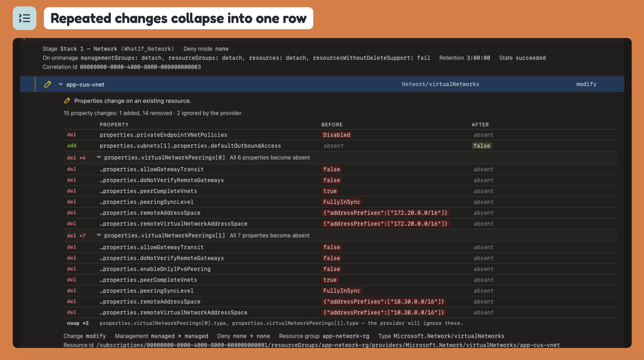Viewport: 644px width, 360px height.
Task: Click the Correlation id value
Action: (140, 67)
